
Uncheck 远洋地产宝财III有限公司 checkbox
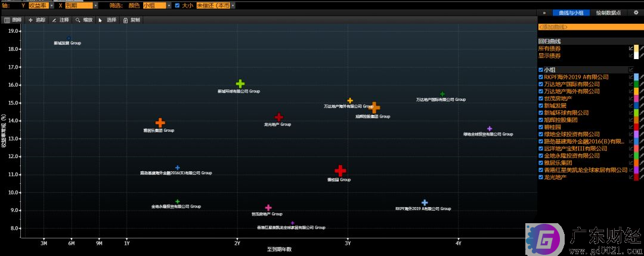[x=541, y=149]
